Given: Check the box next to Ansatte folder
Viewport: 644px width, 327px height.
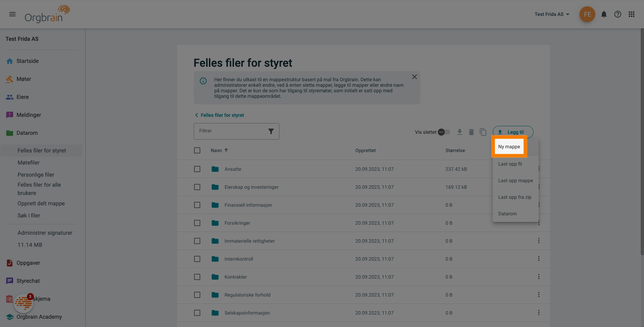Looking at the screenshot, I should pyautogui.click(x=197, y=169).
